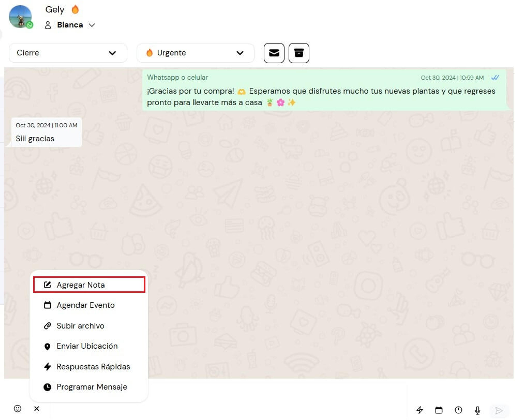Screen dimensions: 515x420
Task: Click Gely's profile avatar
Action: (x=20, y=16)
